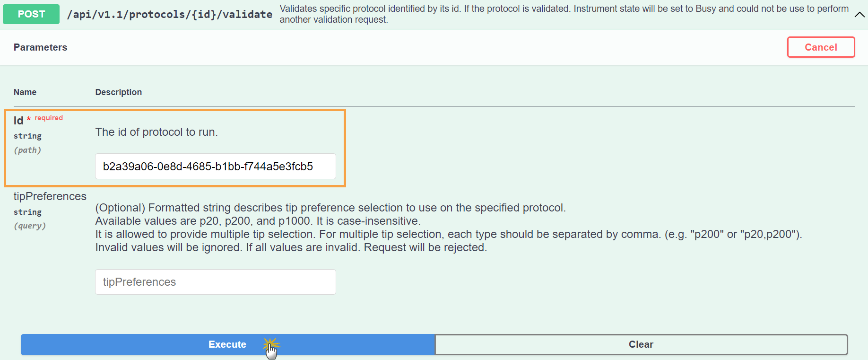Click the /api/v1.1/protocols/{id}/validate path

(x=169, y=14)
